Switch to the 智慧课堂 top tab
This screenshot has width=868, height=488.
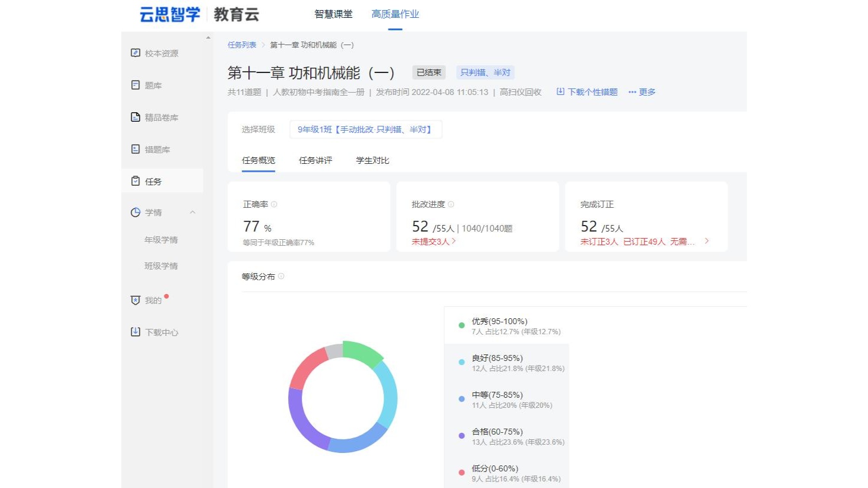pos(333,14)
